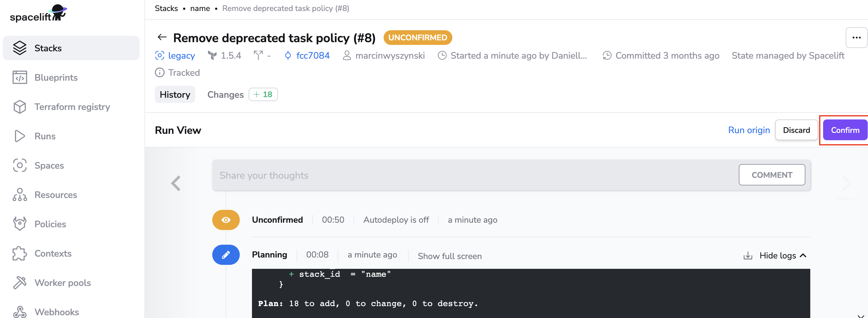This screenshot has height=318, width=868.
Task: Click the Spacelift logo
Action: (38, 13)
